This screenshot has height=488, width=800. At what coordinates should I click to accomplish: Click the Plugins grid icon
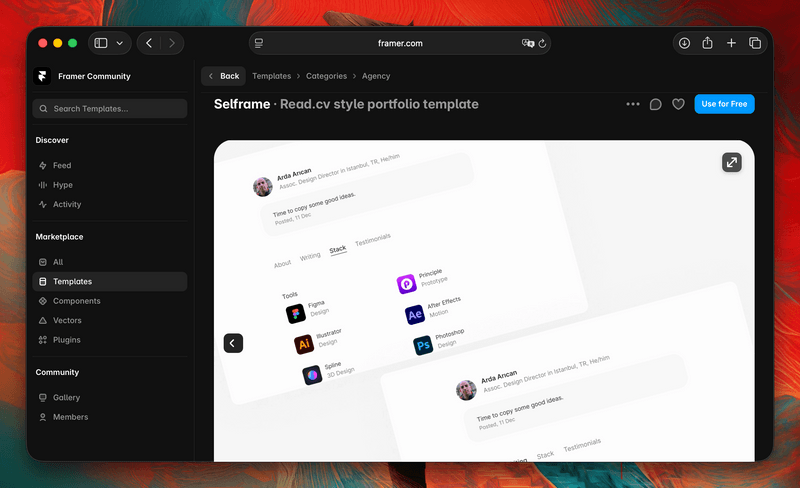click(43, 339)
